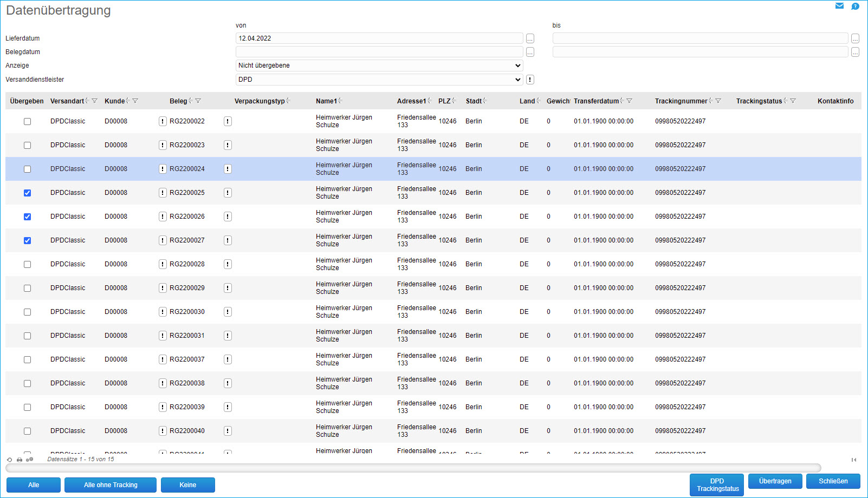The height and width of the screenshot is (498, 868).
Task: Open grid settings gears icon
Action: point(29,460)
